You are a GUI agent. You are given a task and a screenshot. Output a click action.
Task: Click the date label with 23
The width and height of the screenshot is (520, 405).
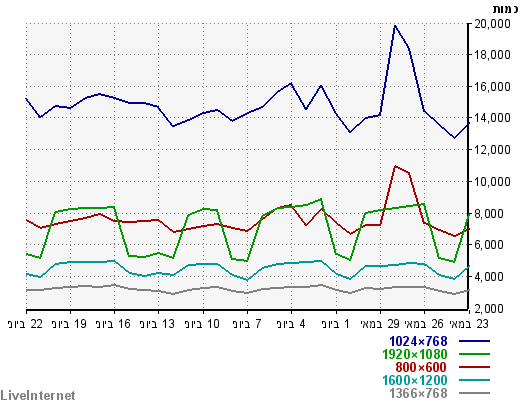click(469, 324)
